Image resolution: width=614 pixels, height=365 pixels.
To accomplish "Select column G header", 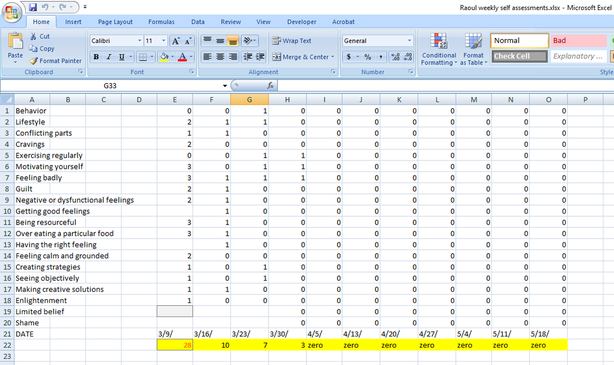I will (249, 99).
